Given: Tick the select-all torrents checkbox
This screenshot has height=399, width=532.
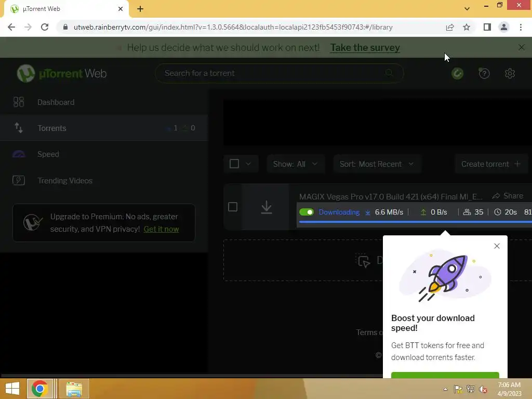Looking at the screenshot, I should pos(234,164).
